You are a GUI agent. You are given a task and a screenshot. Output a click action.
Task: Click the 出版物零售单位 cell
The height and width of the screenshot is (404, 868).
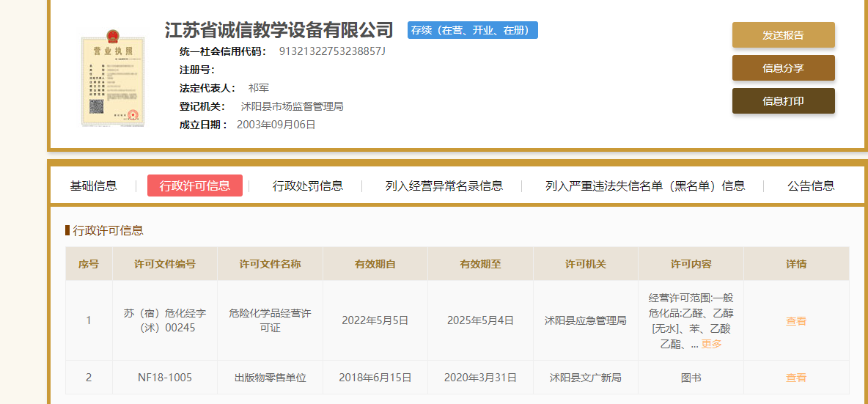(x=270, y=378)
